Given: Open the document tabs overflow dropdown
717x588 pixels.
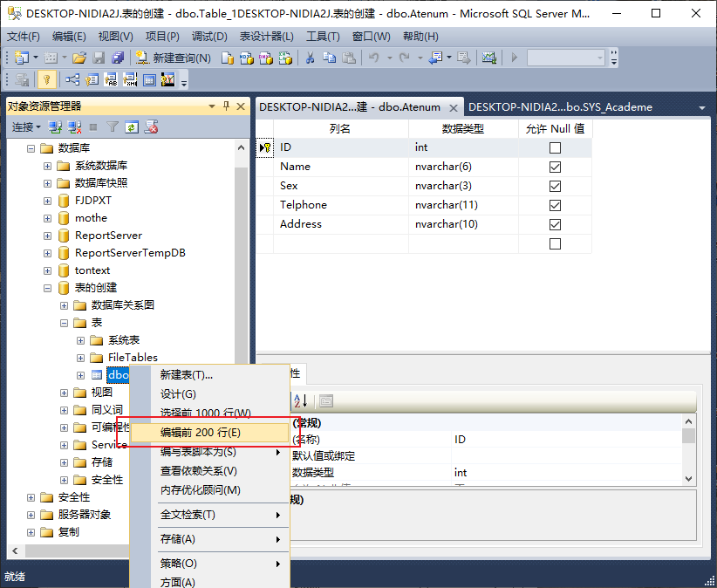Looking at the screenshot, I should pos(702,108).
